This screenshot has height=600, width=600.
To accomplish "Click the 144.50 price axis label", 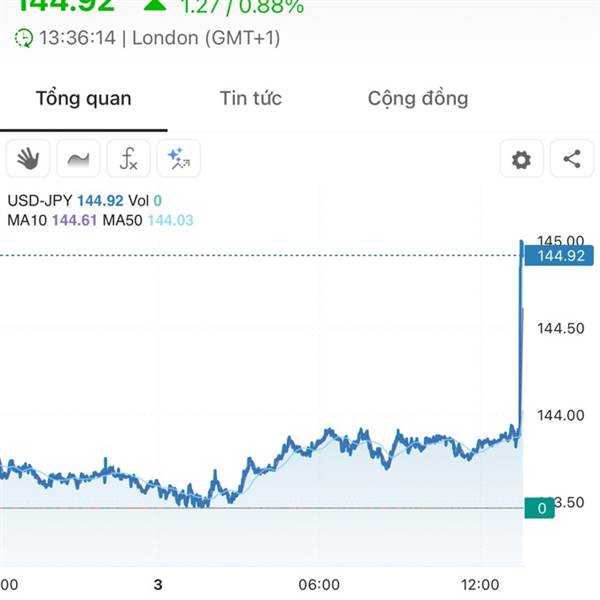I will coord(561,328).
